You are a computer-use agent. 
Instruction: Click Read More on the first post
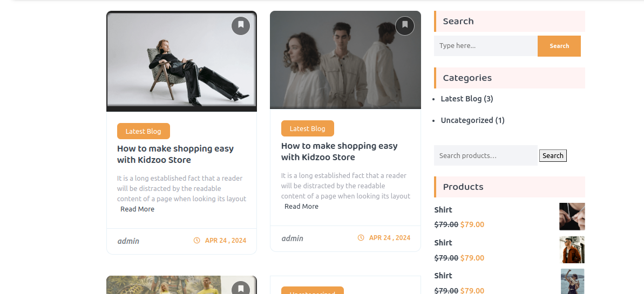[137, 209]
